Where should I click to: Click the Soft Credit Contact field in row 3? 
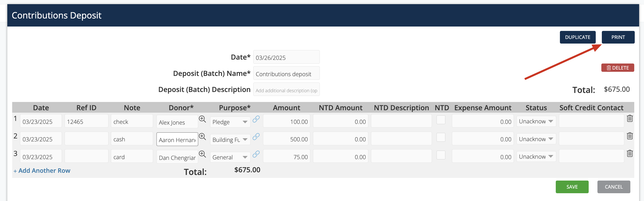[x=592, y=156]
